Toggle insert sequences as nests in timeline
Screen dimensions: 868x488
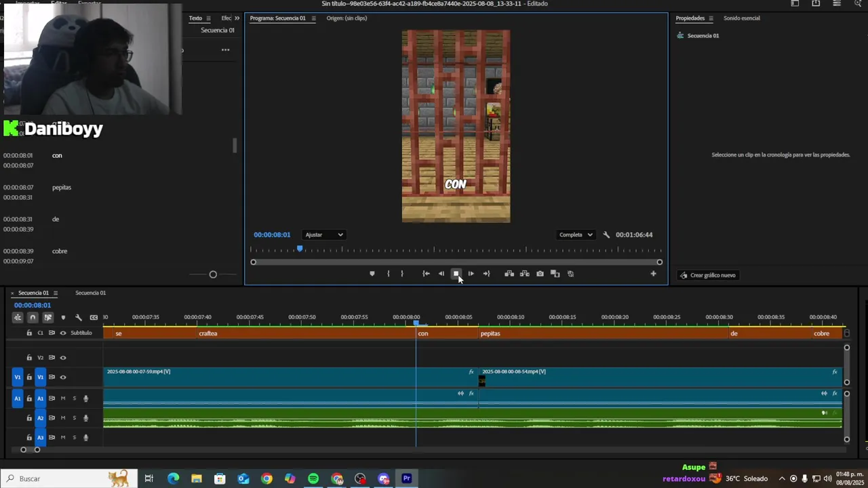point(18,317)
